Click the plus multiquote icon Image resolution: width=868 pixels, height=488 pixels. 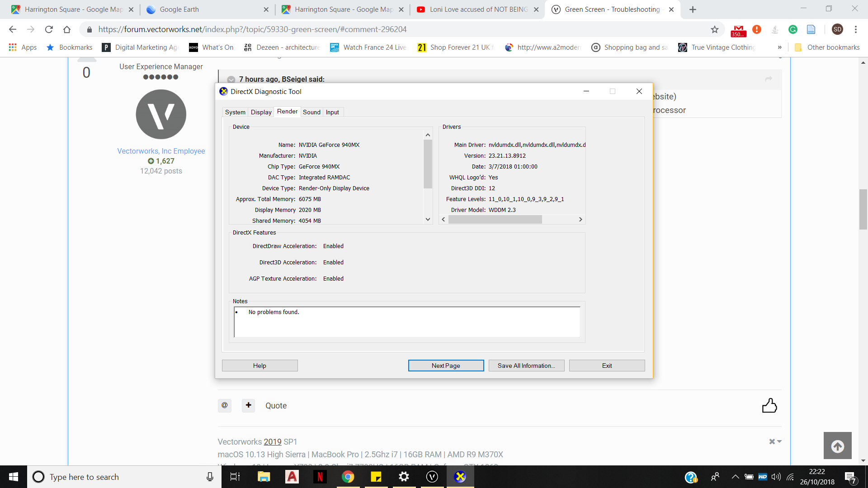[x=248, y=405]
